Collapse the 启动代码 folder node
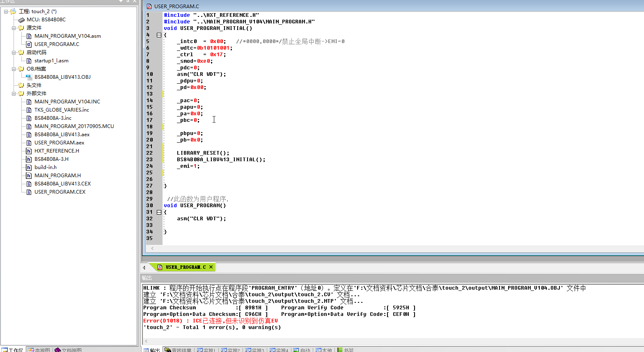 [14, 53]
